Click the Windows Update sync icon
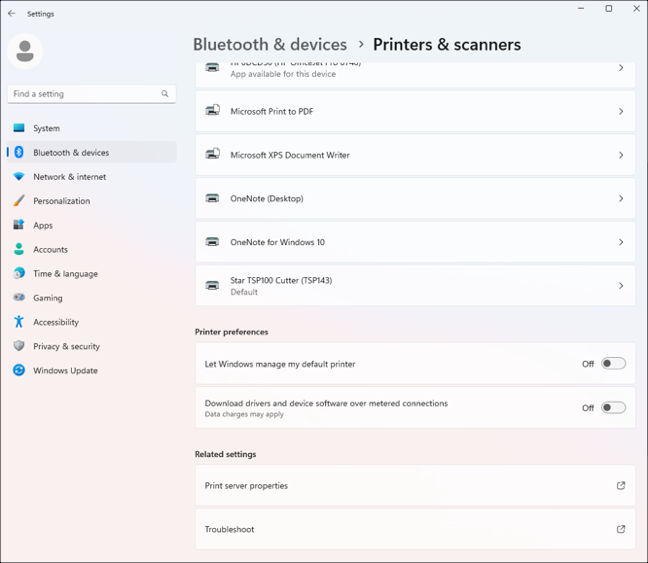This screenshot has height=563, width=648. [x=19, y=370]
